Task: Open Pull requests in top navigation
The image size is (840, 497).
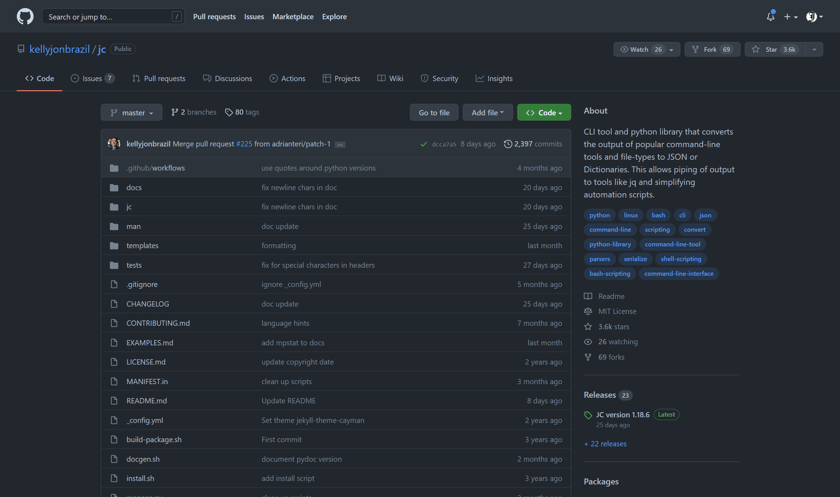Action: tap(214, 17)
